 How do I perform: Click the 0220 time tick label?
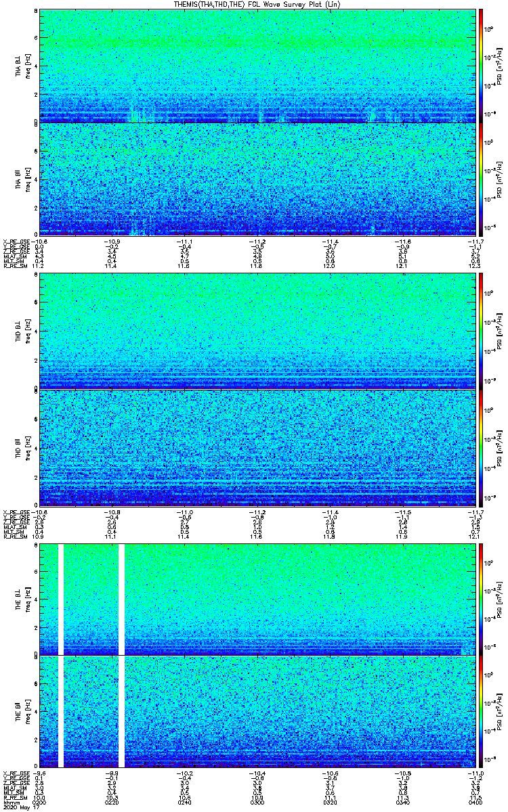[112, 803]
